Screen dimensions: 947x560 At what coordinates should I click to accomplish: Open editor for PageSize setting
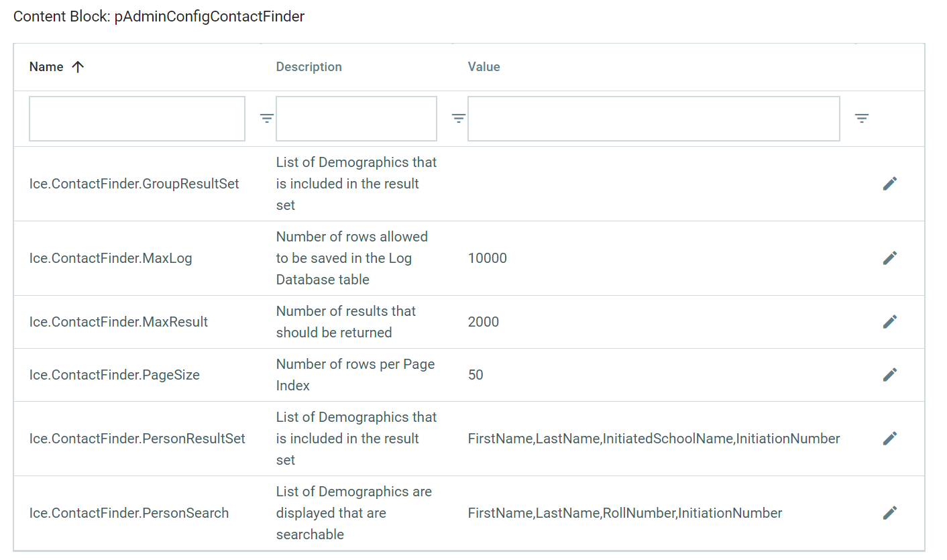click(x=889, y=375)
